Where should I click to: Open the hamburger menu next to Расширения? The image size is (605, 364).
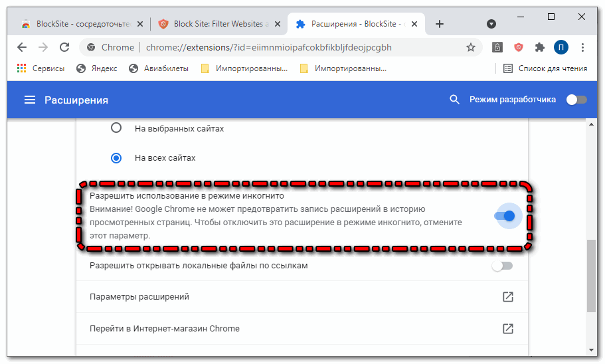pyautogui.click(x=30, y=100)
